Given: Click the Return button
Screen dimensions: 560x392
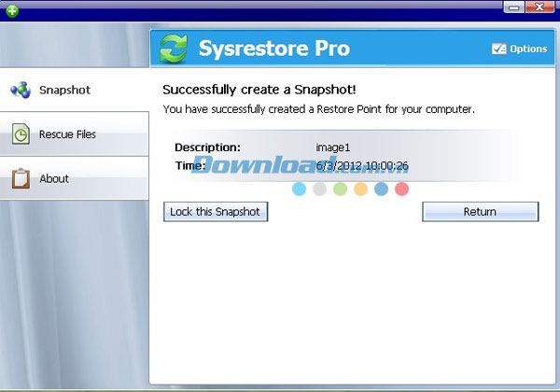Looking at the screenshot, I should [x=481, y=212].
